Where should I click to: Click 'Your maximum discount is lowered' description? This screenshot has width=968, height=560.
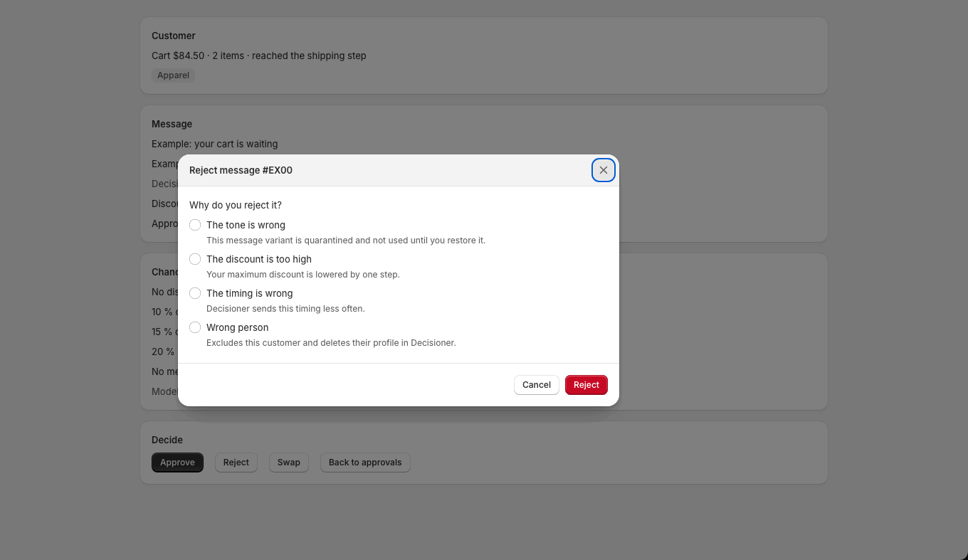[x=303, y=275]
